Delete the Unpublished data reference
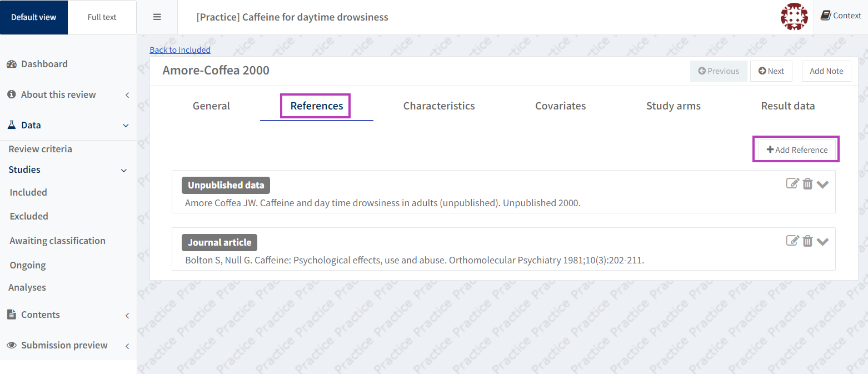Viewport: 868px width, 374px height. pos(807,184)
